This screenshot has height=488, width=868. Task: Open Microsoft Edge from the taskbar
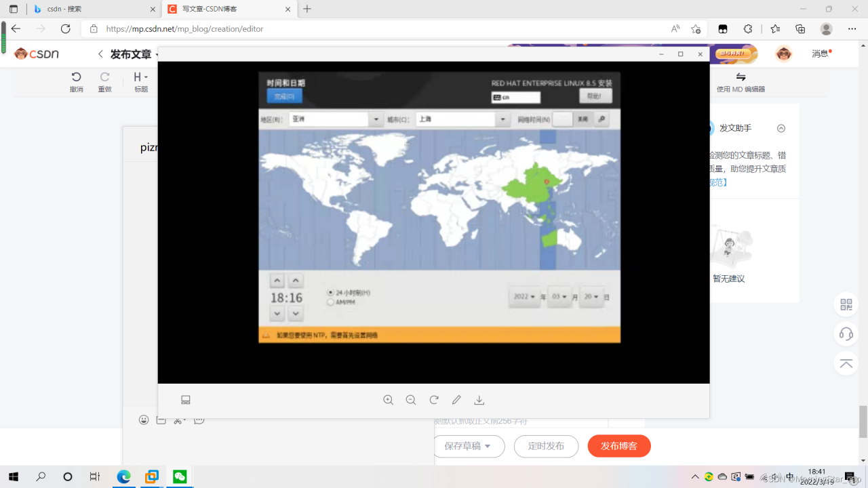pos(123,476)
